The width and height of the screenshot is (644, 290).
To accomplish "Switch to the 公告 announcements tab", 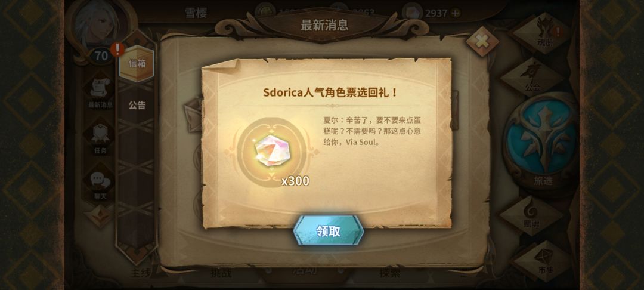I will coord(137,105).
